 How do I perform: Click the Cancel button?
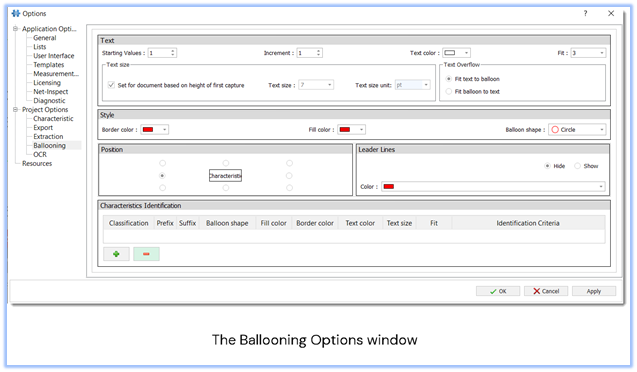click(546, 291)
